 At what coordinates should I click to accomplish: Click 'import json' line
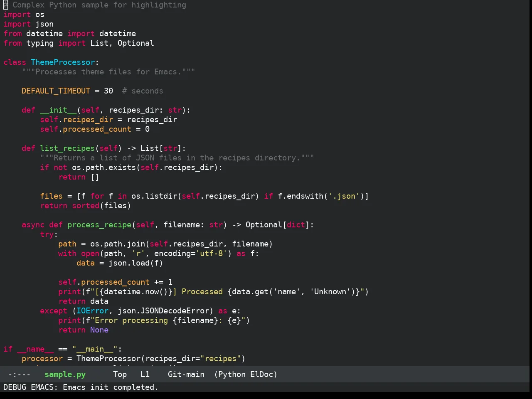[28, 24]
